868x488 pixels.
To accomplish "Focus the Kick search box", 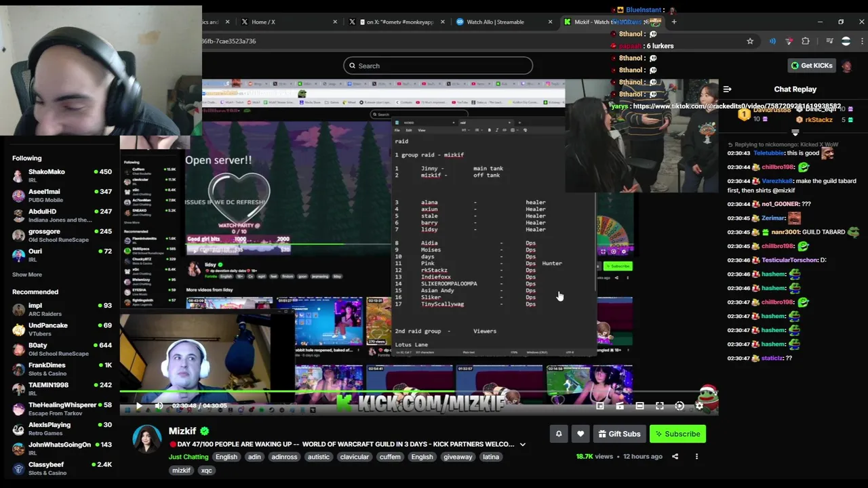I will (438, 66).
